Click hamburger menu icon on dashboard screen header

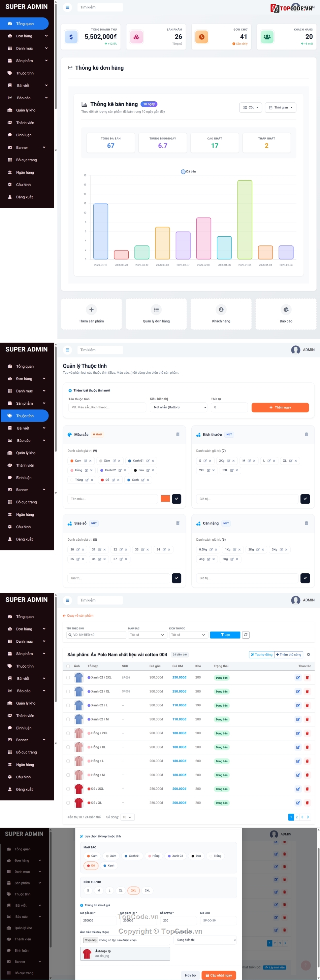(x=67, y=7)
